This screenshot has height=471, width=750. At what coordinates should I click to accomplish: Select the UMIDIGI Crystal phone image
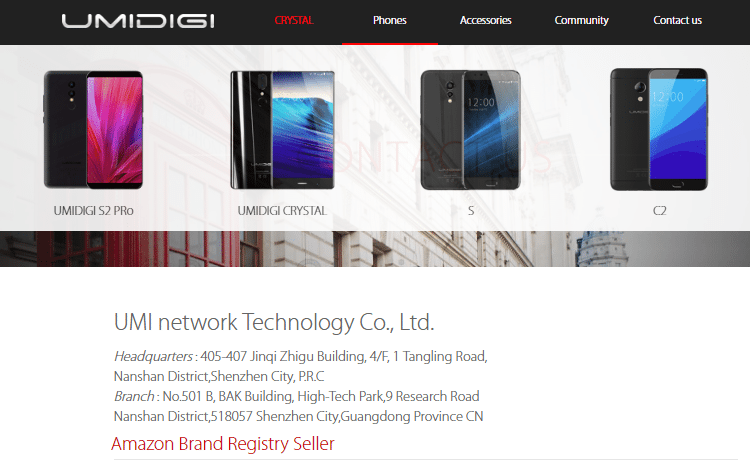pyautogui.click(x=282, y=130)
